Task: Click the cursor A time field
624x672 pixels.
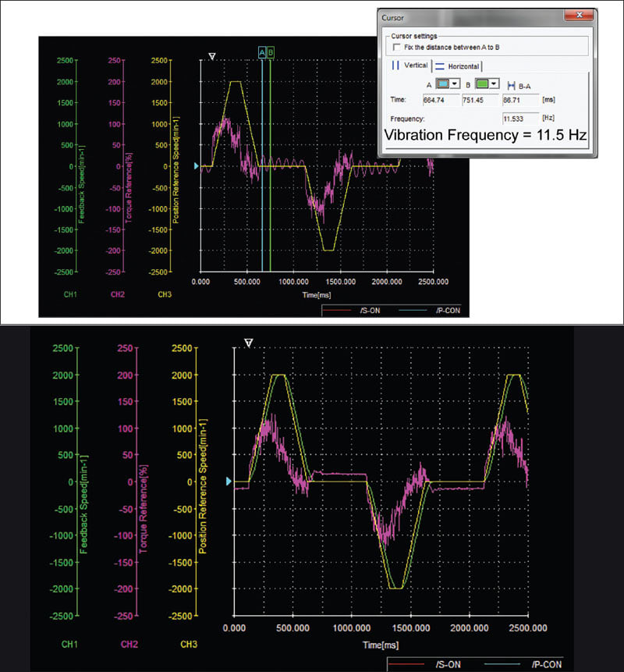Action: [x=441, y=100]
